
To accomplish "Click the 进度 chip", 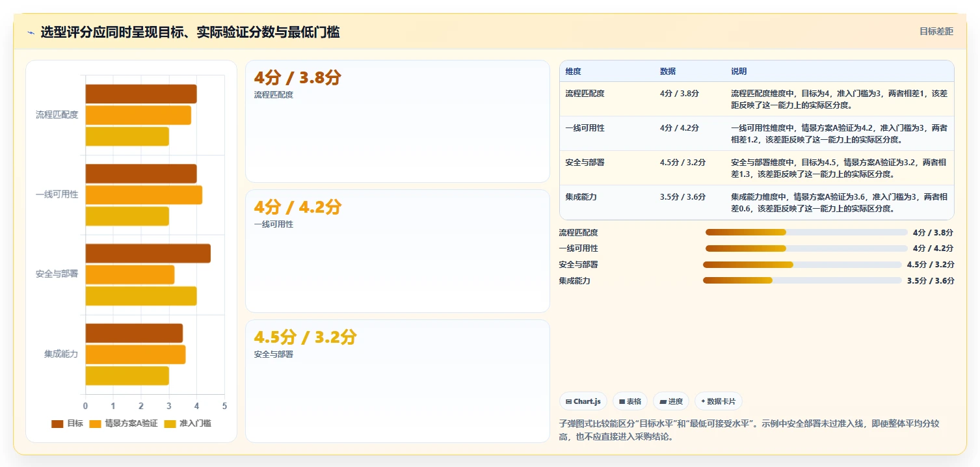I will tap(671, 401).
